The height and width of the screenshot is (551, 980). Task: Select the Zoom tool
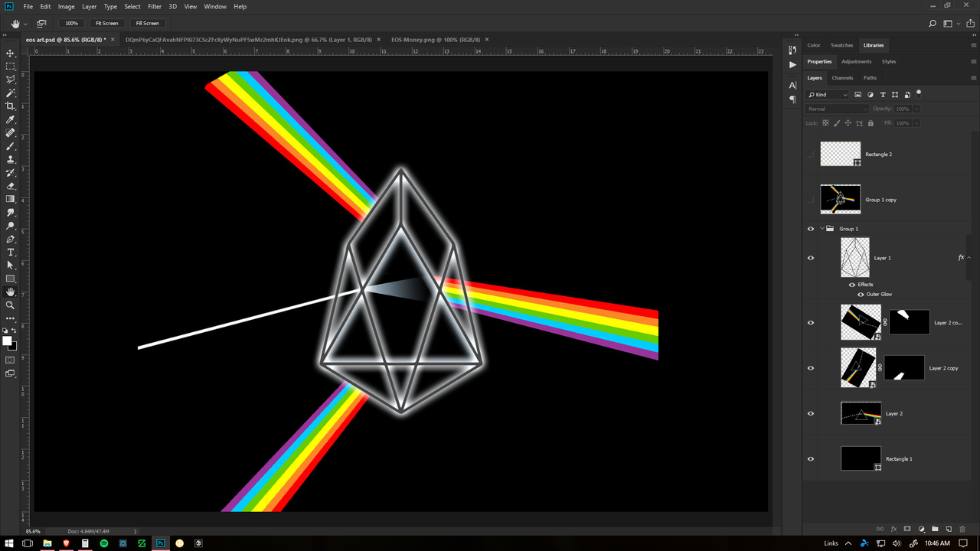pos(10,305)
